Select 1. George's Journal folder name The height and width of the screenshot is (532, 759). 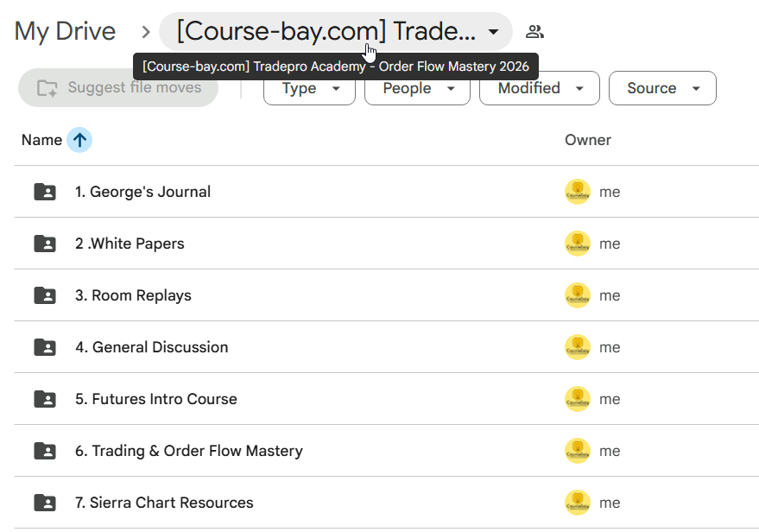tap(142, 192)
